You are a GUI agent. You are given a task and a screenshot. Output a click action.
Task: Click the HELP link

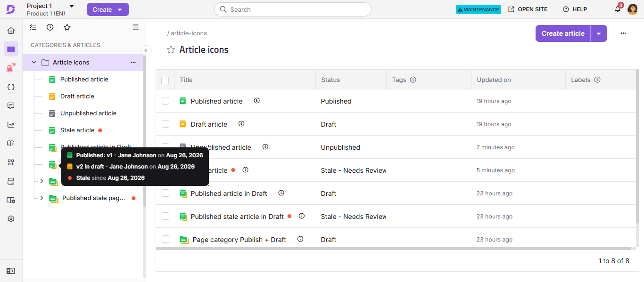pos(575,9)
